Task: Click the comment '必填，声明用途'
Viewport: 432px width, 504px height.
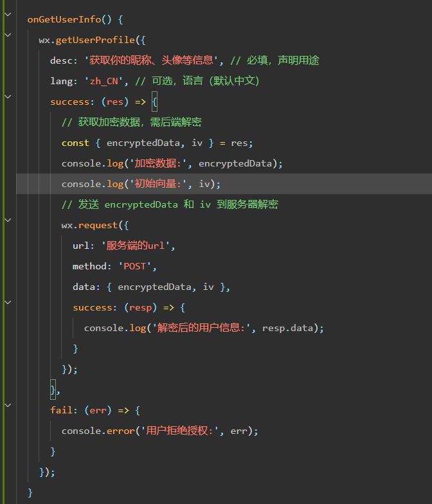Action: tap(275, 60)
